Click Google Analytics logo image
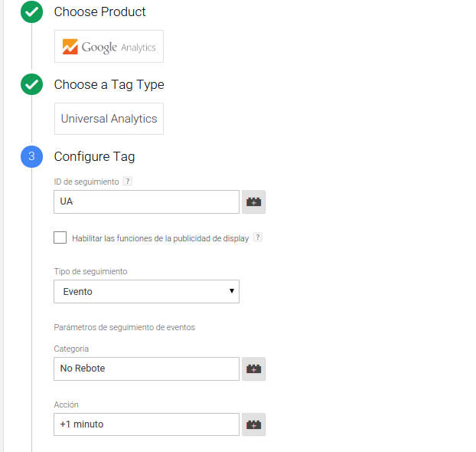 coord(109,47)
